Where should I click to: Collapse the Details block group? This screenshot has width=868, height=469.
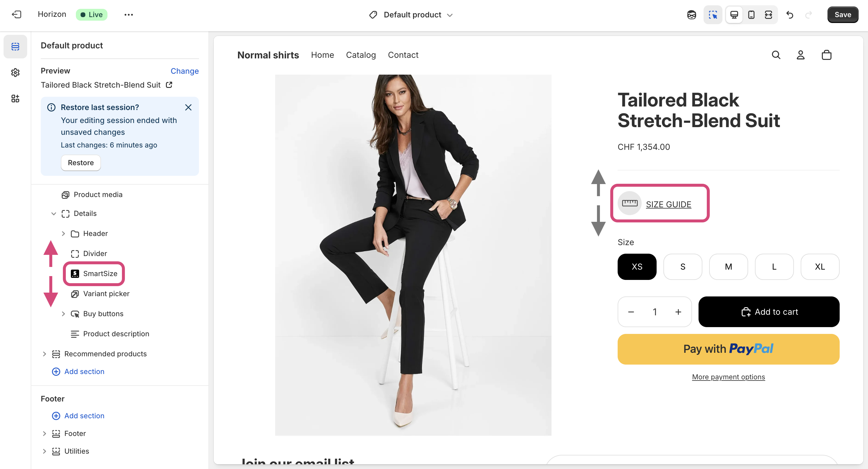[53, 214]
